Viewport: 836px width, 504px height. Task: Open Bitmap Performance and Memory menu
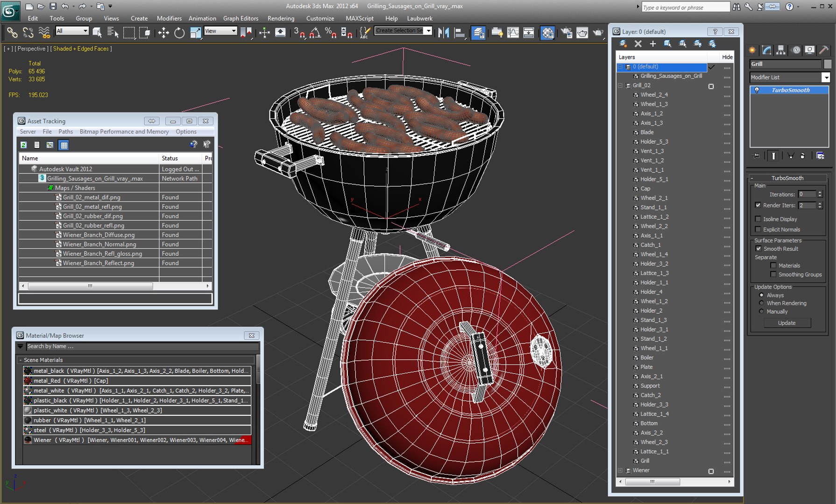point(124,132)
